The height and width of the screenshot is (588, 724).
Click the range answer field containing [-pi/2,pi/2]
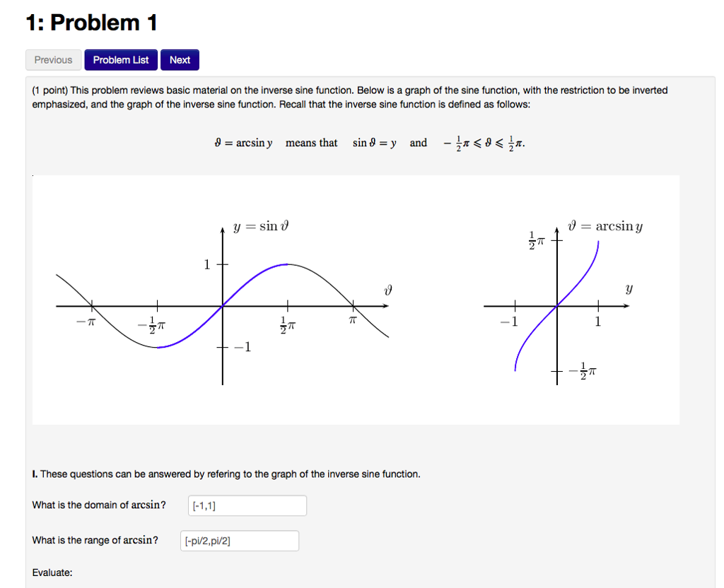(239, 540)
